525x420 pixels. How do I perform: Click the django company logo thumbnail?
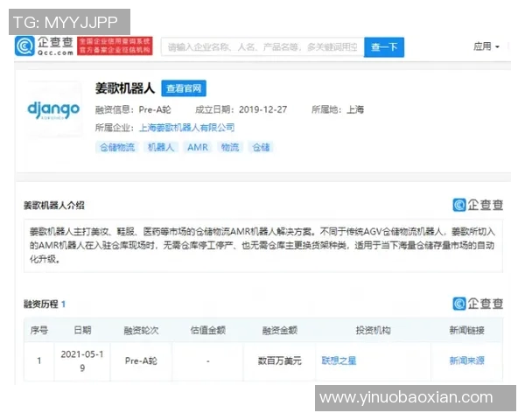coord(53,109)
